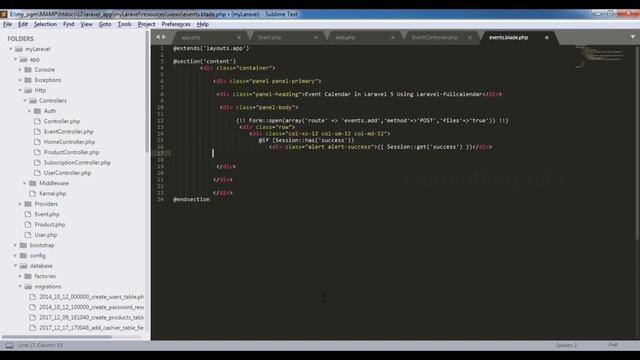Image resolution: width=640 pixels, height=360 pixels.
Task: Click the Middleware folder icon
Action: (x=33, y=183)
